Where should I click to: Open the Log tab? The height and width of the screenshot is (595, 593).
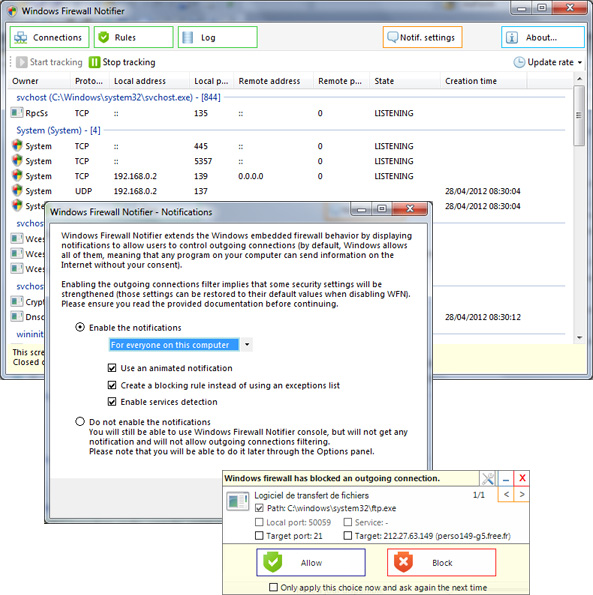pyautogui.click(x=218, y=37)
